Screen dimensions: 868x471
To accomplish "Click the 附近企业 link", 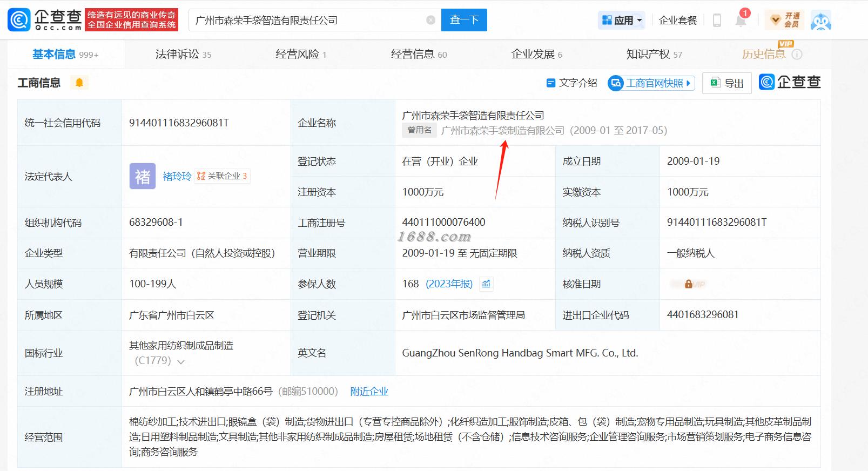I will (369, 392).
